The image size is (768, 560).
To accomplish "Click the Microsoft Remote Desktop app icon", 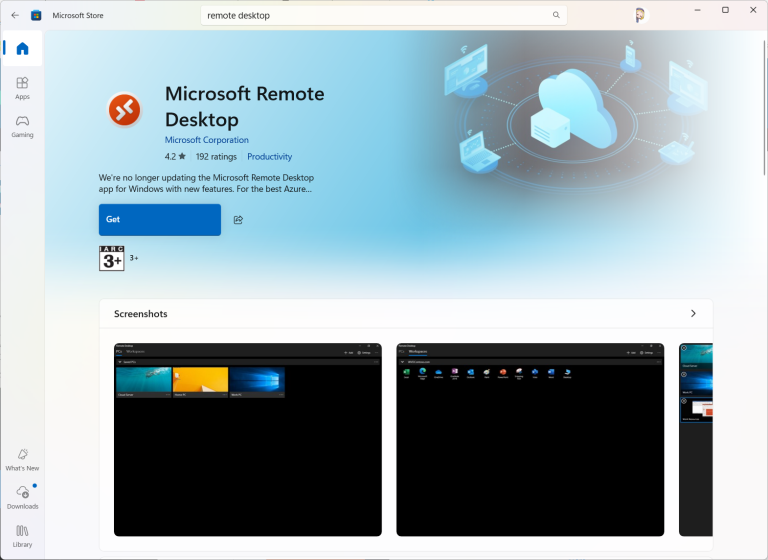I will pos(124,110).
